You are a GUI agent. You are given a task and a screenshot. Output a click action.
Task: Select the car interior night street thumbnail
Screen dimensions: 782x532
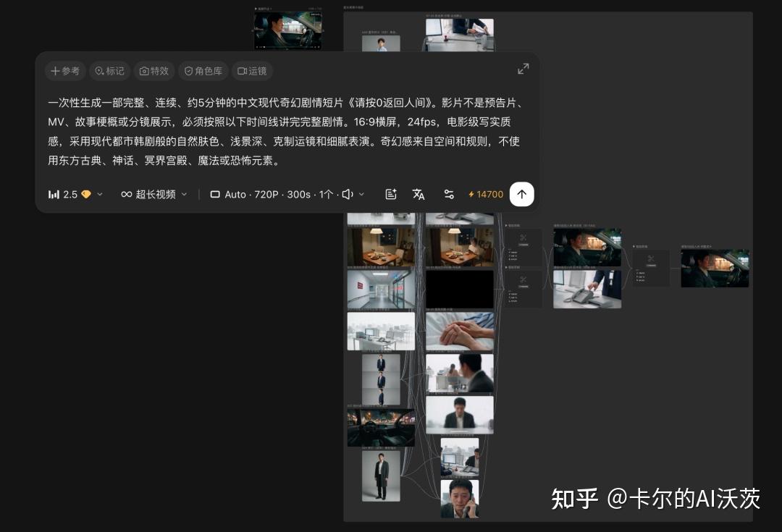pos(381,427)
